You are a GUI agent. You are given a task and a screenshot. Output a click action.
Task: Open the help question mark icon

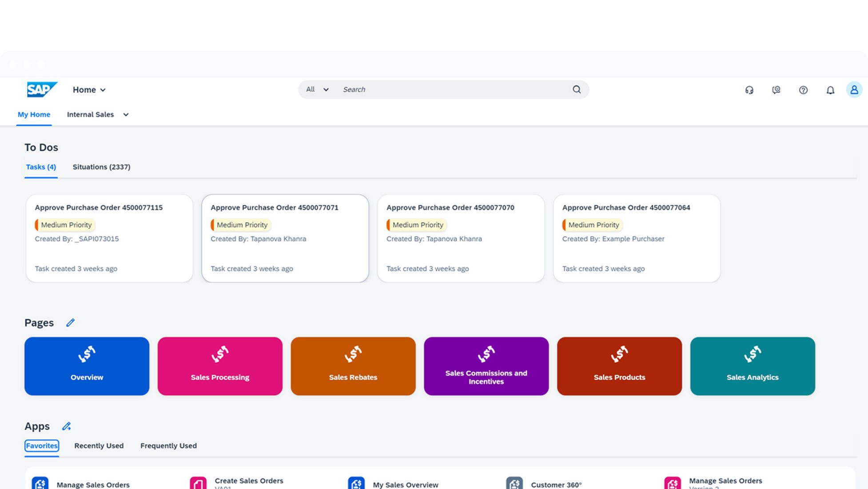tap(803, 90)
